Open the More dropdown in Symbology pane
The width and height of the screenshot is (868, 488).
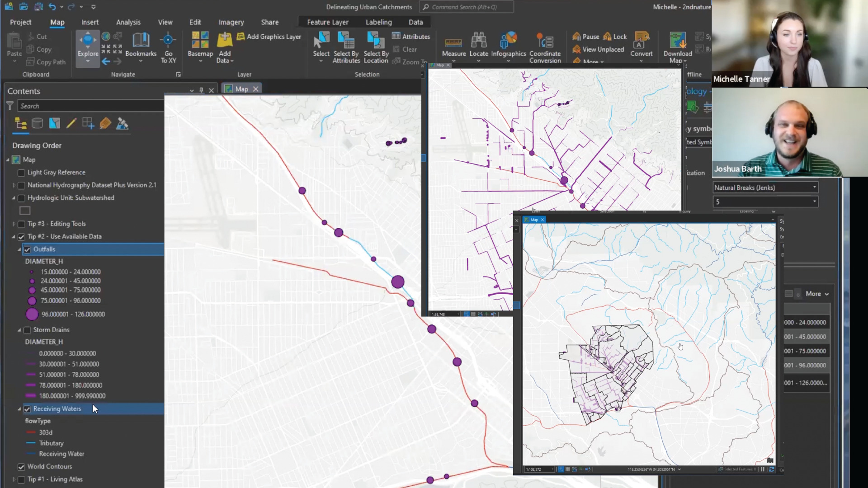(817, 294)
